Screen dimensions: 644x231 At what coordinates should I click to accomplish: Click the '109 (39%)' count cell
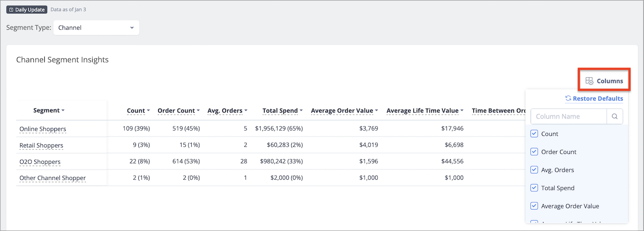pos(136,128)
